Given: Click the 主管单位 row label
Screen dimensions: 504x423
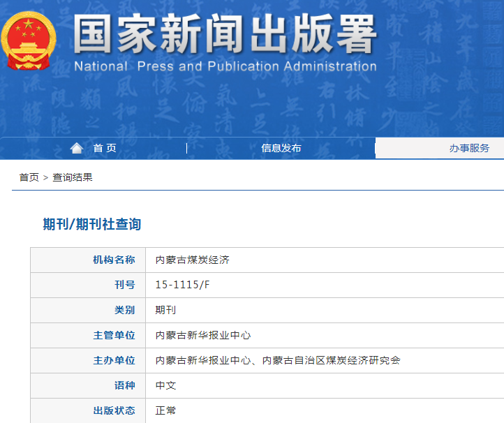Looking at the screenshot, I should click(114, 335).
